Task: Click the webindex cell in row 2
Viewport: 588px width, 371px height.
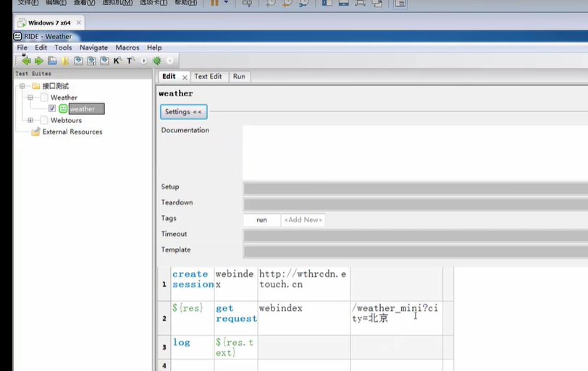Action: [304, 318]
